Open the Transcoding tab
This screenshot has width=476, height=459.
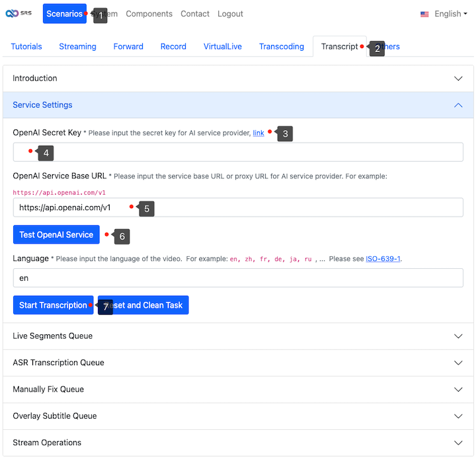pyautogui.click(x=282, y=47)
